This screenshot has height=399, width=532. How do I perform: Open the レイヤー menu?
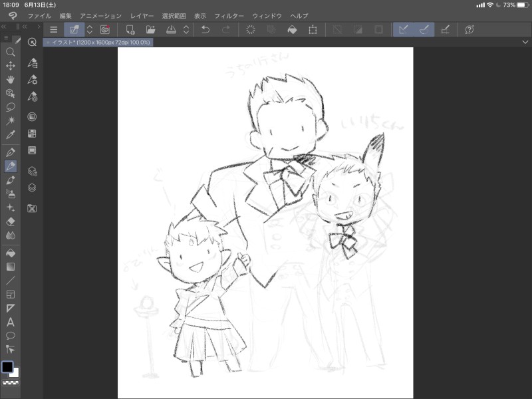(142, 16)
